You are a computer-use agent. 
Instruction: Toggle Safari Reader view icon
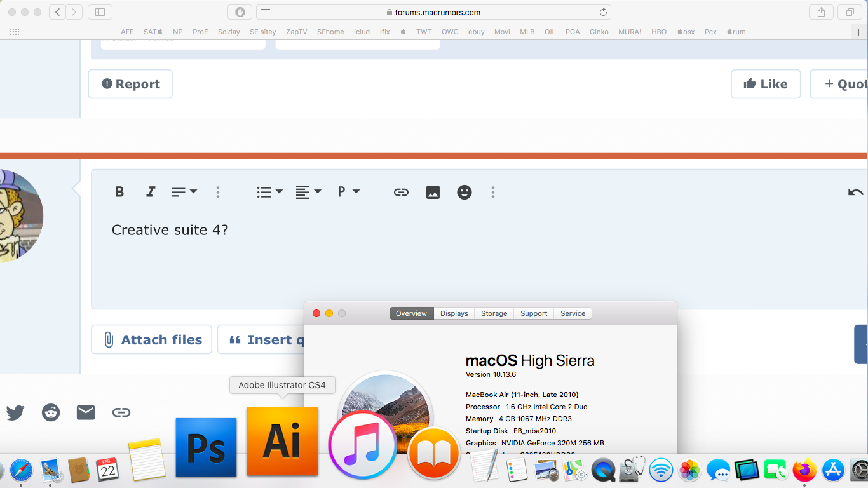(266, 12)
